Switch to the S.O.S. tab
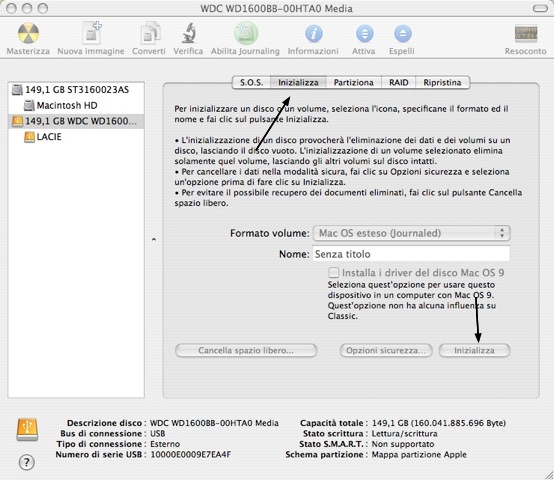The width and height of the screenshot is (554, 480). (x=251, y=83)
